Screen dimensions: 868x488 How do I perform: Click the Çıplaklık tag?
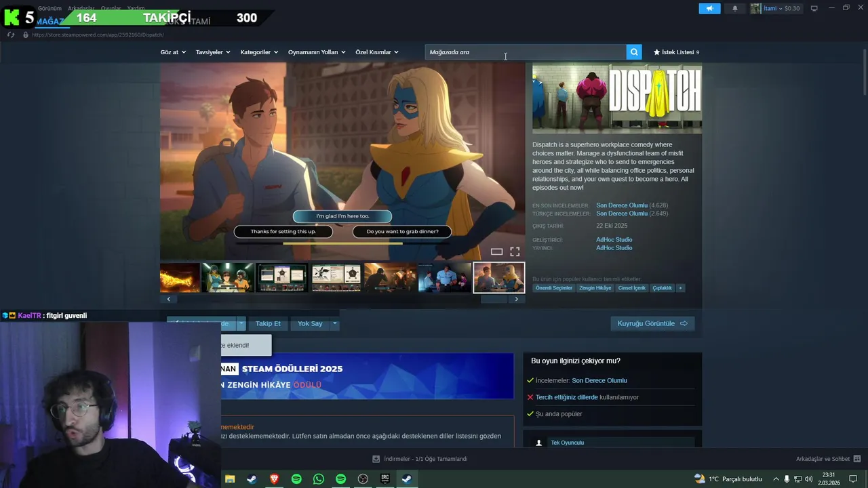point(662,288)
